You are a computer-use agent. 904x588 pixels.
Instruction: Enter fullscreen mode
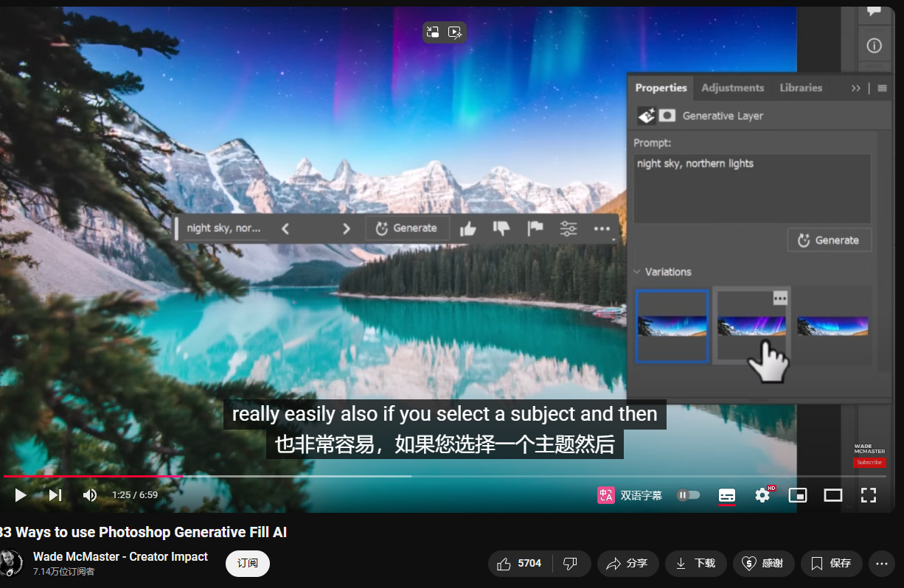[x=869, y=495]
